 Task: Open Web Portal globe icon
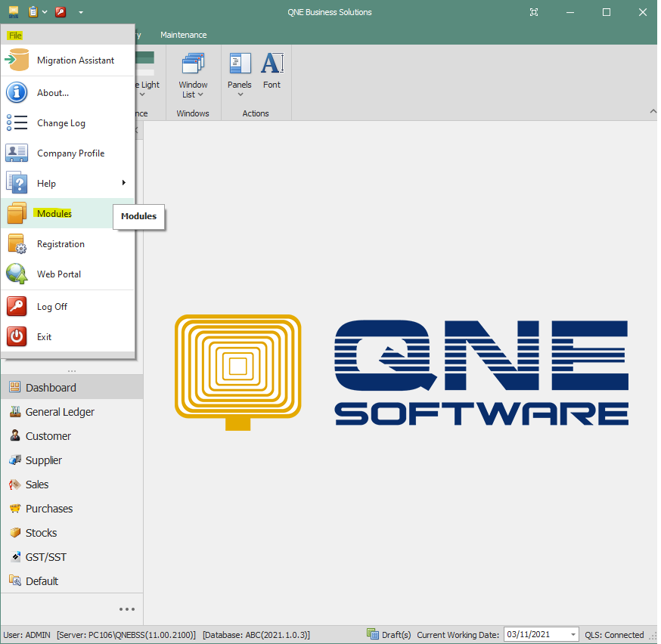tap(17, 274)
